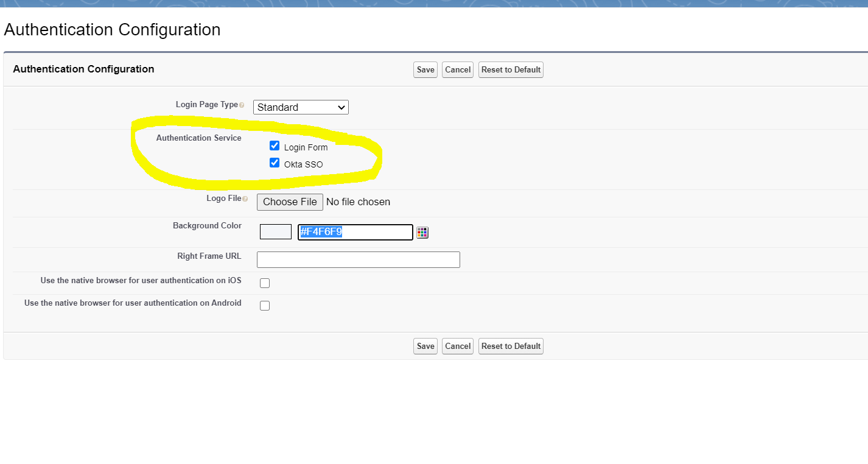Click inside the Right Frame URL field
Viewport: 868px width, 464px height.
click(x=358, y=259)
